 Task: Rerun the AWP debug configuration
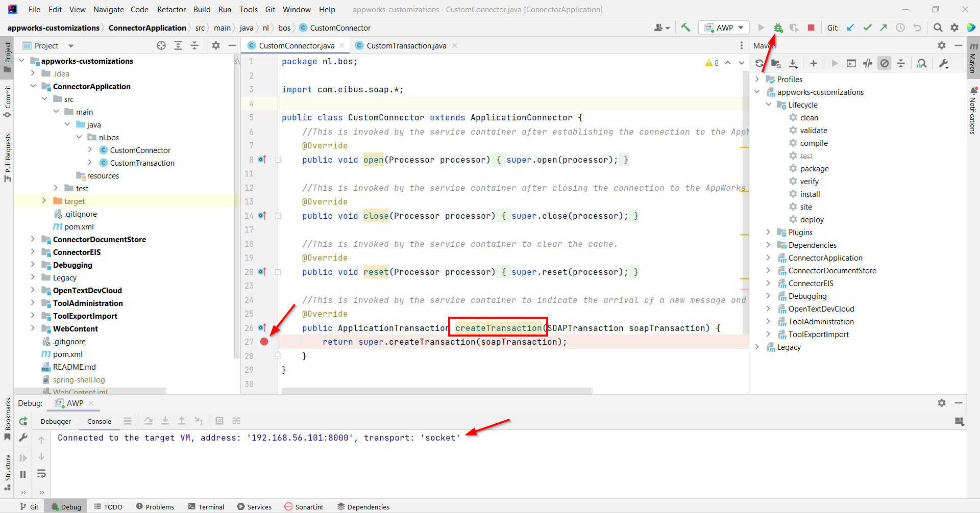23,421
